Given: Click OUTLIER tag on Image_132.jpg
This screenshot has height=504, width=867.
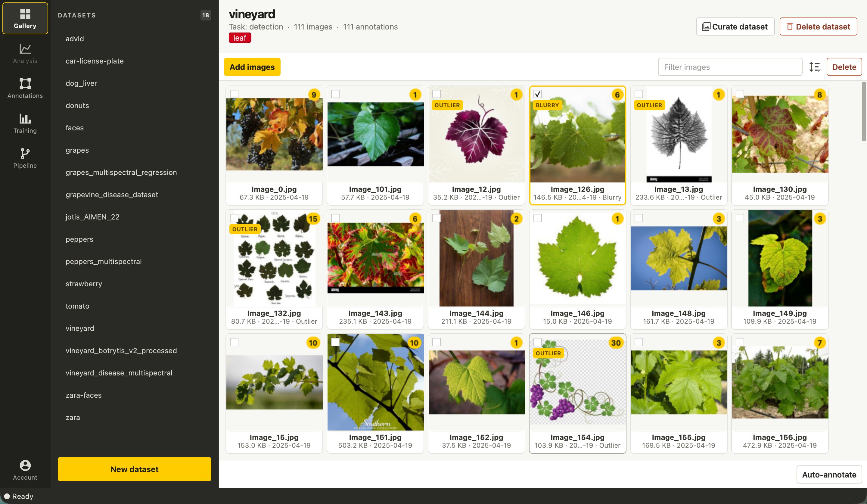Looking at the screenshot, I should click(245, 229).
